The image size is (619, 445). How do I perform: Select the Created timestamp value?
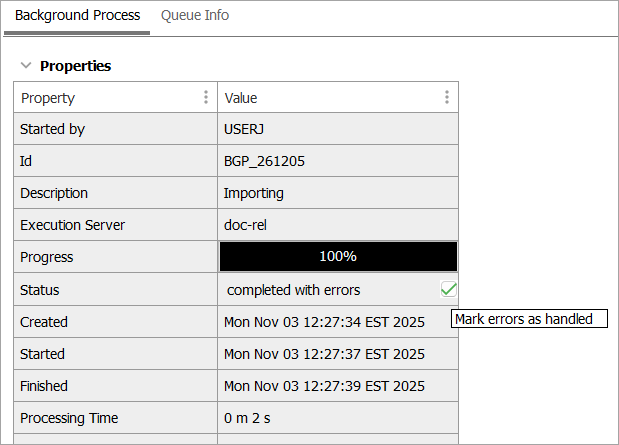[x=324, y=322]
